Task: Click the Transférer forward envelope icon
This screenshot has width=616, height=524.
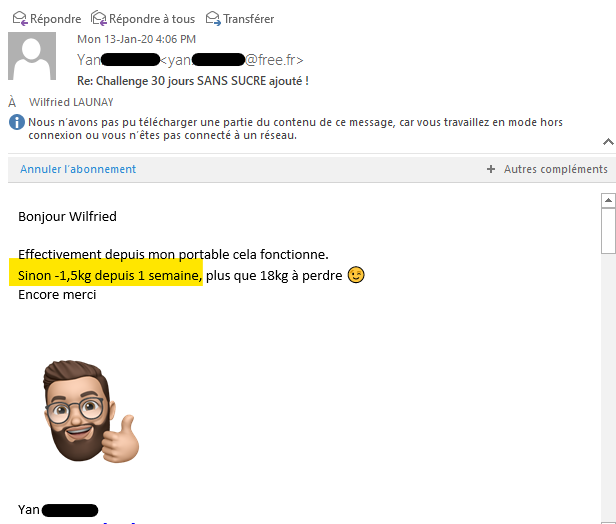Action: [213, 18]
